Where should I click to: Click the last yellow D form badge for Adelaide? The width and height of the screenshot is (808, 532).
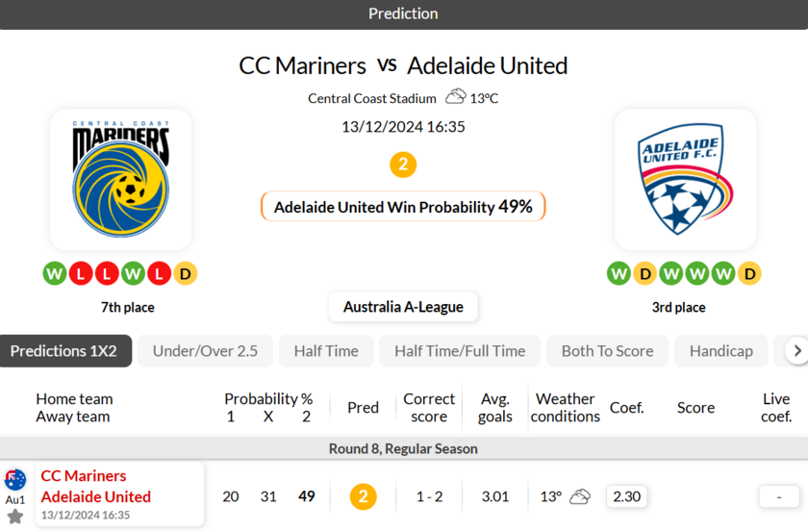(x=749, y=274)
